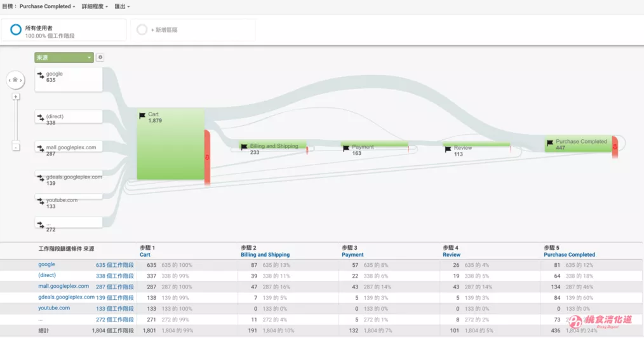This screenshot has height=338, width=644.
Task: Open the 來源 dimension dropdown
Action: [x=64, y=57]
